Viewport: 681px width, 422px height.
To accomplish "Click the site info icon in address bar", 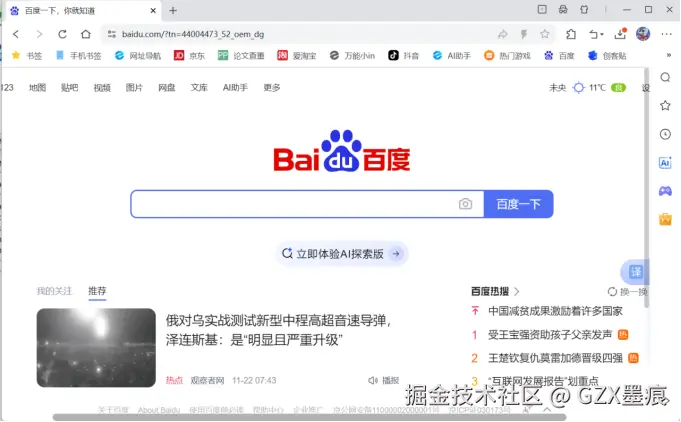I will tap(112, 34).
